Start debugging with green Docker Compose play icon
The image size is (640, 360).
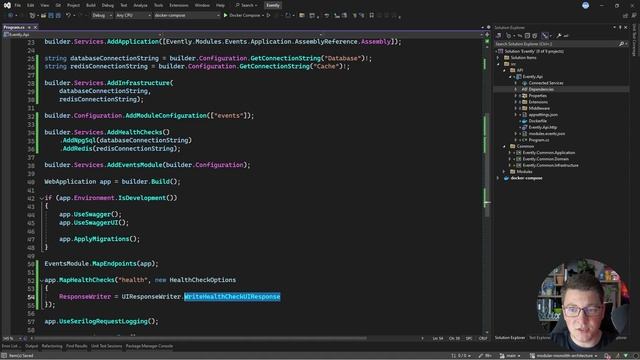coord(225,16)
